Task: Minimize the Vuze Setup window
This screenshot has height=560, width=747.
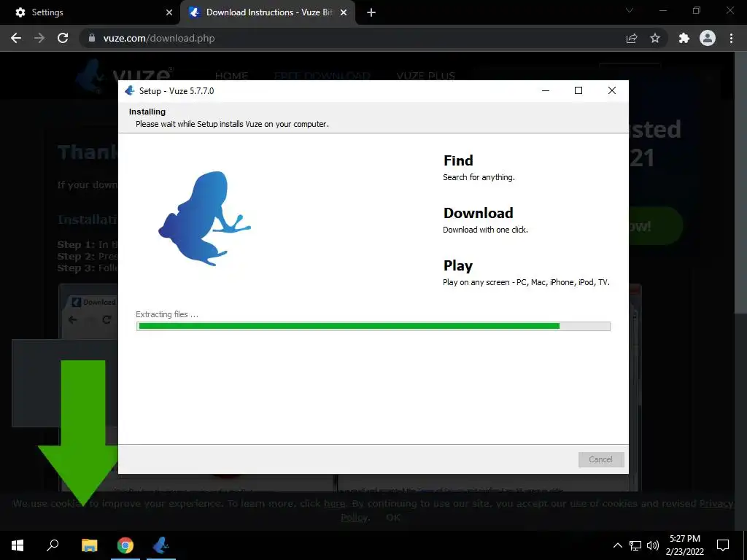Action: (x=546, y=90)
